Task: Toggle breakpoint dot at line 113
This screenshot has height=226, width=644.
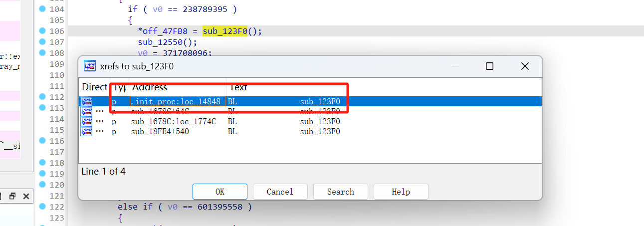Action: [x=42, y=108]
